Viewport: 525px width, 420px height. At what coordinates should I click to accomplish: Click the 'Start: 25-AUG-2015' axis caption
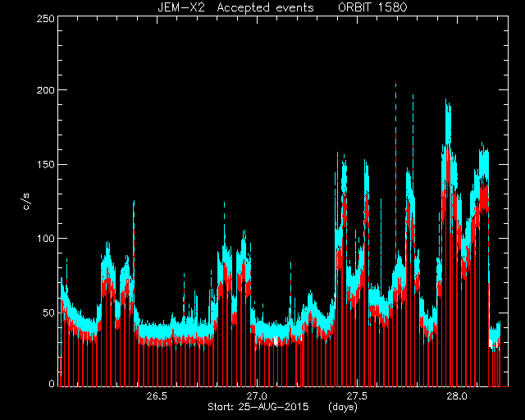[258, 407]
